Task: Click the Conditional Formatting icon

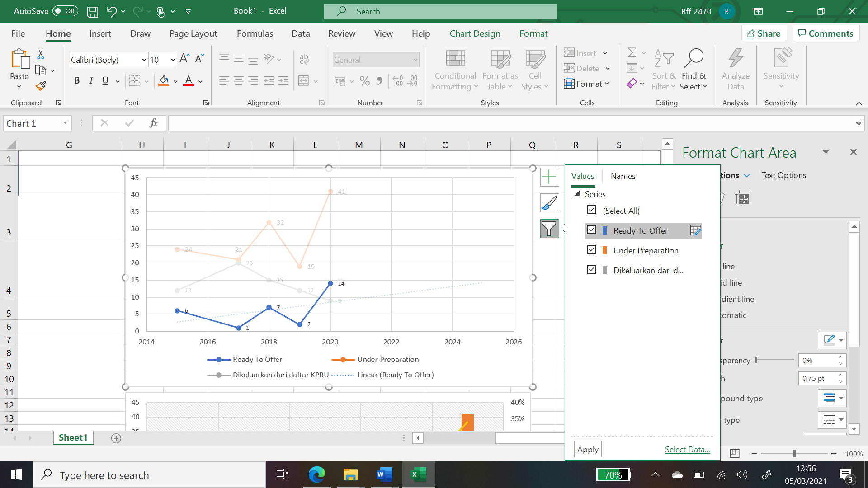Action: pos(455,58)
